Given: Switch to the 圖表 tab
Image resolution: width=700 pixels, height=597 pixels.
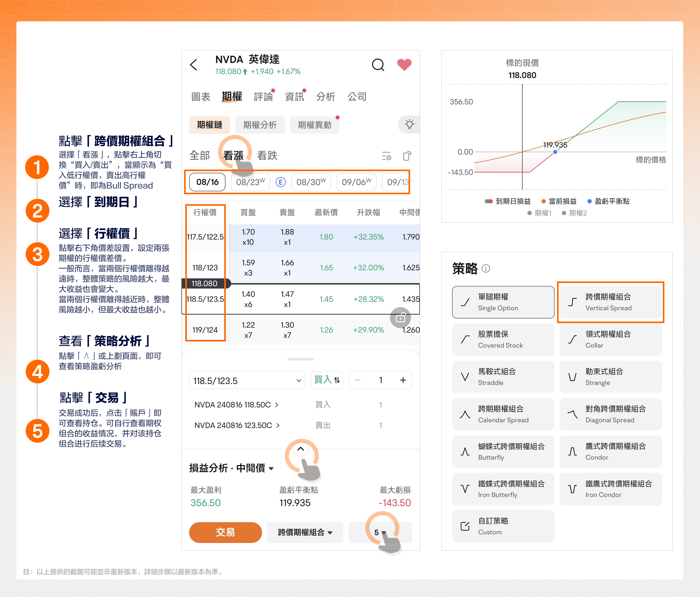Looking at the screenshot, I should tap(201, 97).
